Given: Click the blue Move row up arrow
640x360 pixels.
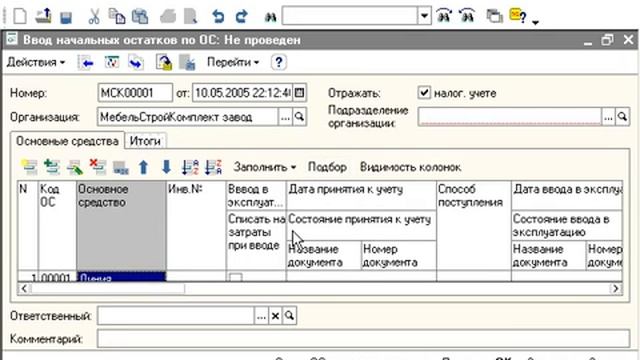Looking at the screenshot, I should [143, 167].
